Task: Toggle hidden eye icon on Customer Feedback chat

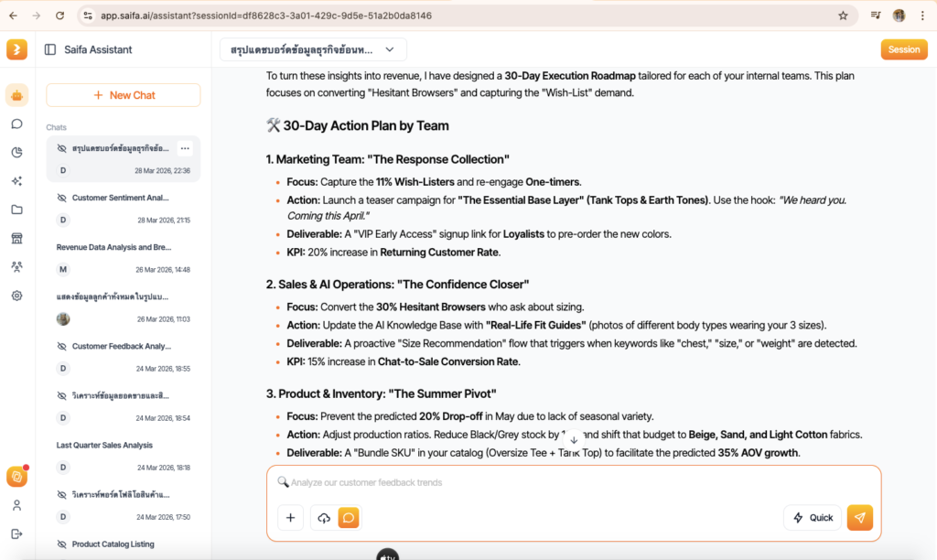Action: point(61,346)
